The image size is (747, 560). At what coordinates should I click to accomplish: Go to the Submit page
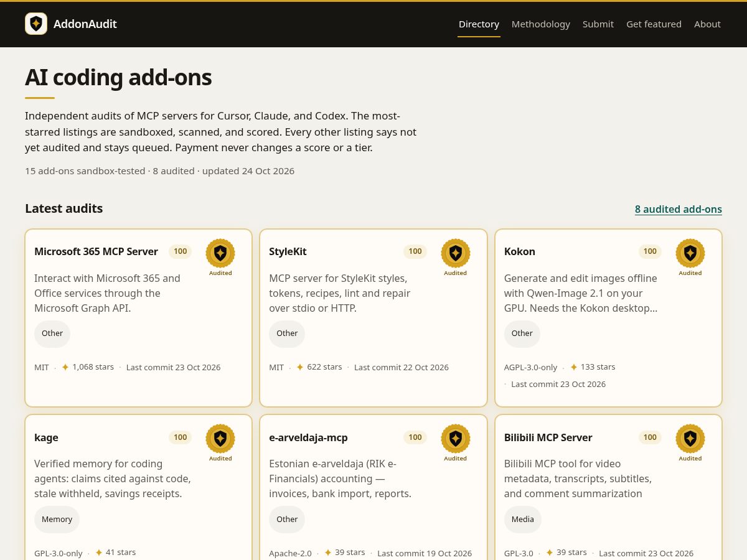click(x=598, y=24)
